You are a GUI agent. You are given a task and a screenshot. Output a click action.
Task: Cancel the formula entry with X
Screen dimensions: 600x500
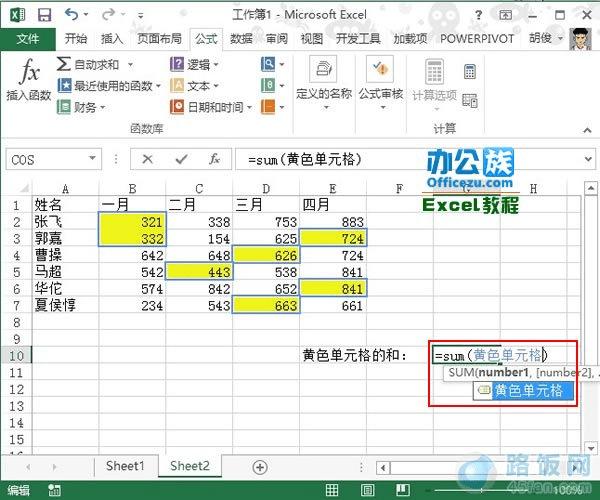pos(147,159)
